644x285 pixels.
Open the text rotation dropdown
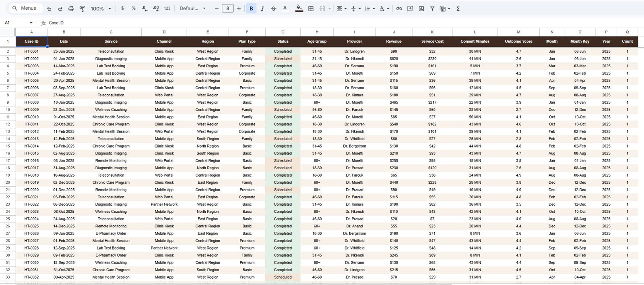click(384, 8)
